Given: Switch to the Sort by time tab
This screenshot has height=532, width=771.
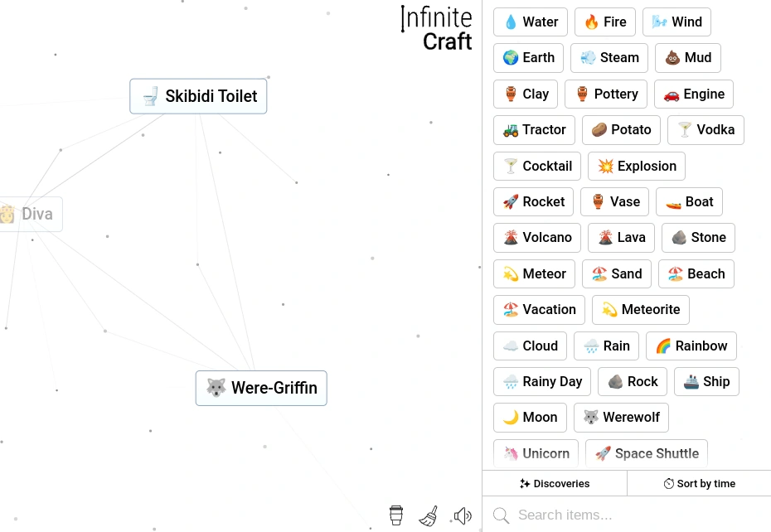Looking at the screenshot, I should [699, 483].
